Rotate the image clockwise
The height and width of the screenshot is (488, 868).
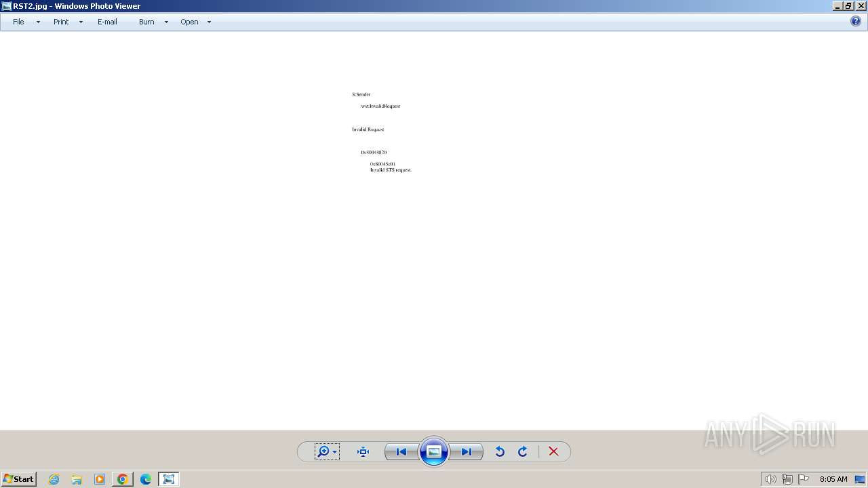tap(523, 451)
